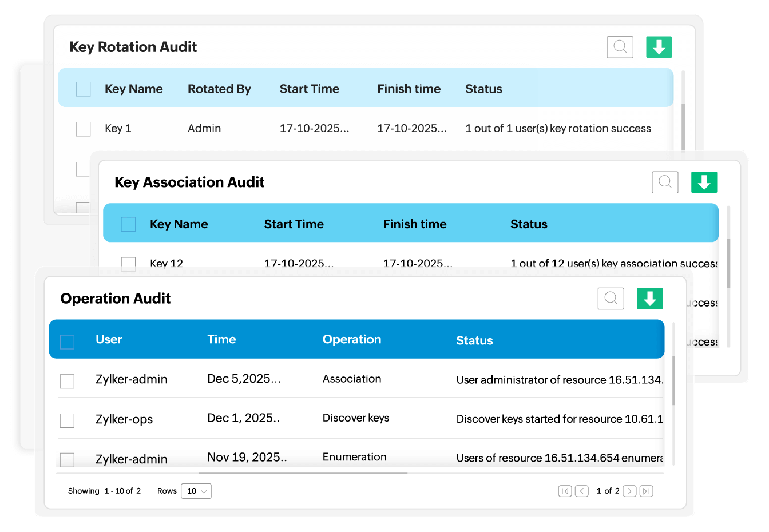Go to first page of results

point(565,491)
